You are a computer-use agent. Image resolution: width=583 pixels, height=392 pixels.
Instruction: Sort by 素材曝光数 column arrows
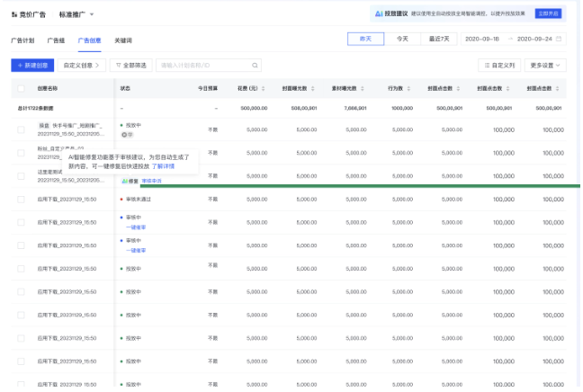[x=363, y=88]
